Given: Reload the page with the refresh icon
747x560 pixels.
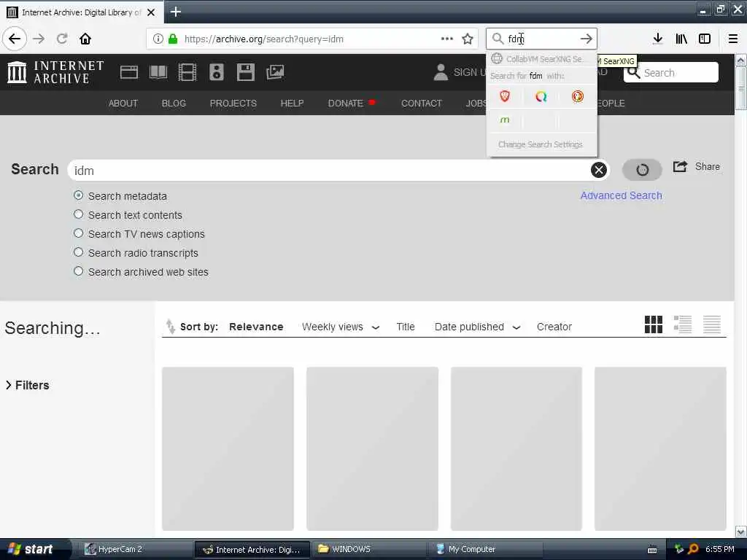Looking at the screenshot, I should click(62, 39).
